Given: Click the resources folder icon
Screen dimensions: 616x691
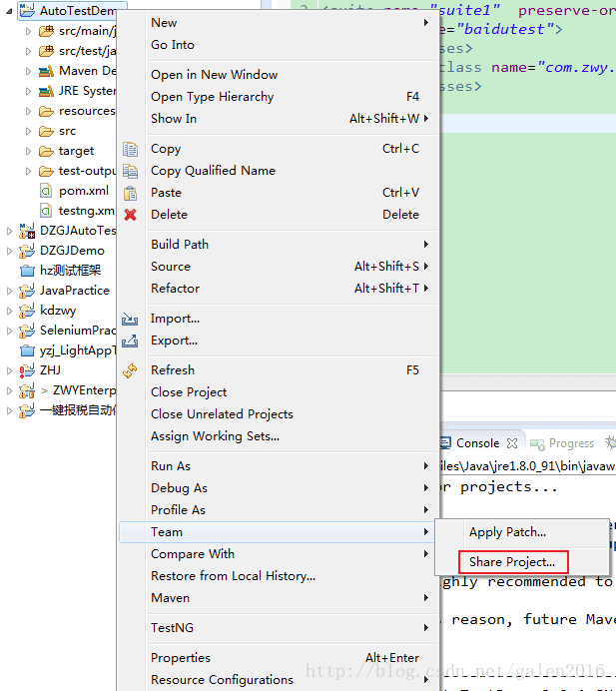Looking at the screenshot, I should 46,111.
